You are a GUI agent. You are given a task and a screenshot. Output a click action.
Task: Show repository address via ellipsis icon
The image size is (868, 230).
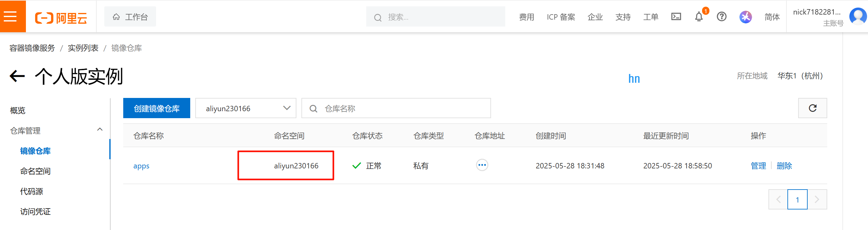click(482, 165)
